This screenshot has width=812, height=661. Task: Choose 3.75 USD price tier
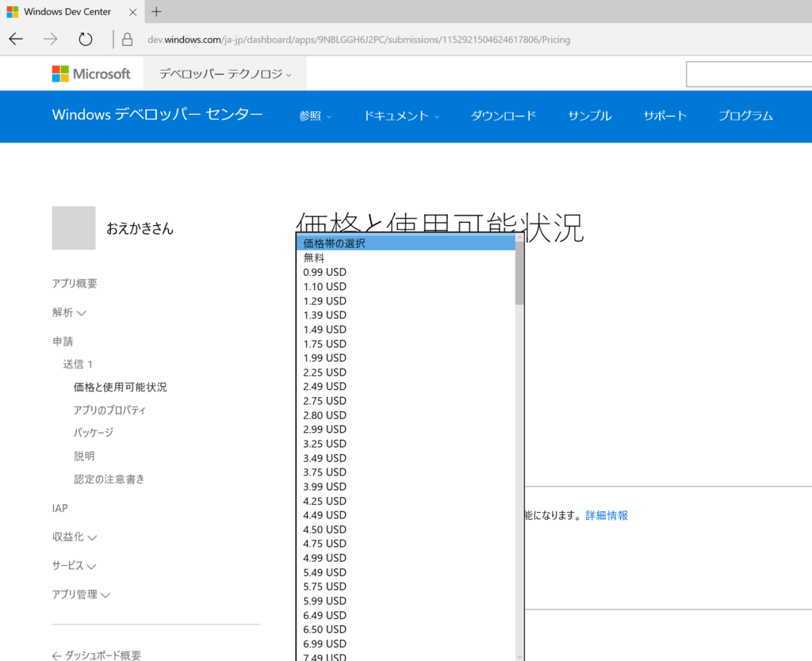[406, 472]
